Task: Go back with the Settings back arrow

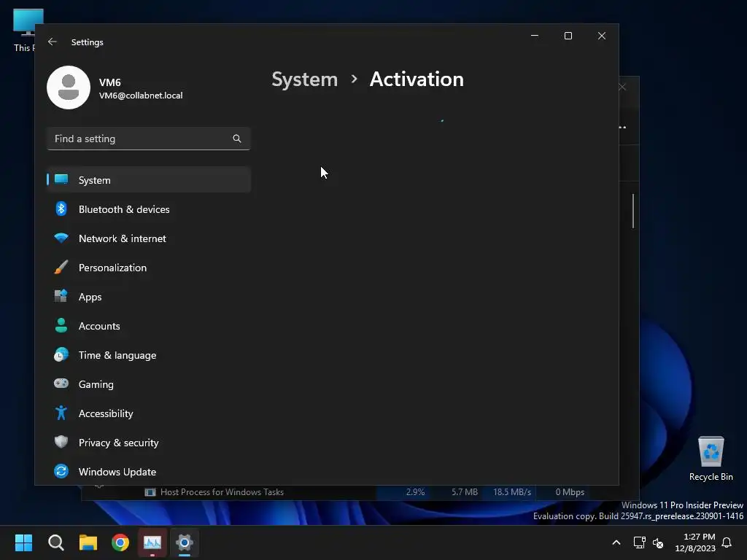Action: coord(53,42)
